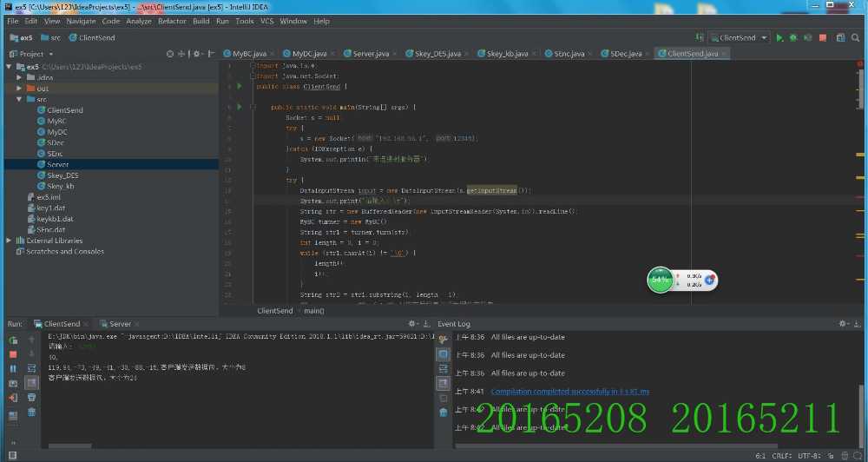Image resolution: width=868 pixels, height=462 pixels.
Task: Hide the Event Log panel
Action: 857,324
